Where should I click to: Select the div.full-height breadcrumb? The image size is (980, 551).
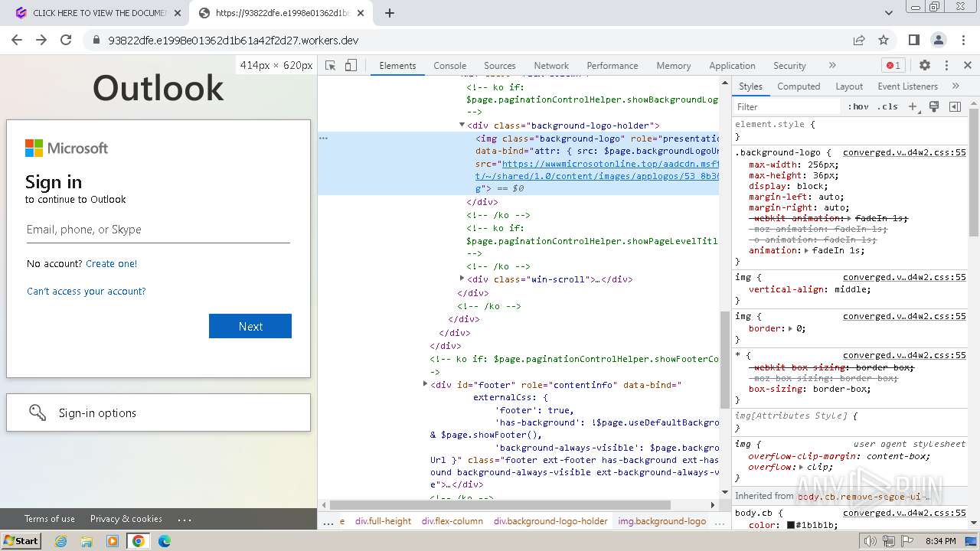[x=384, y=521]
